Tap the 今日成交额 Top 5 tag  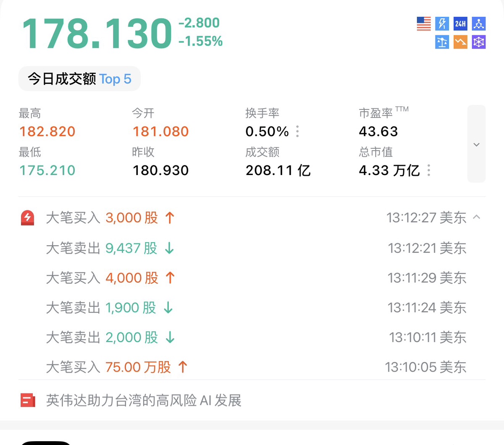click(79, 79)
